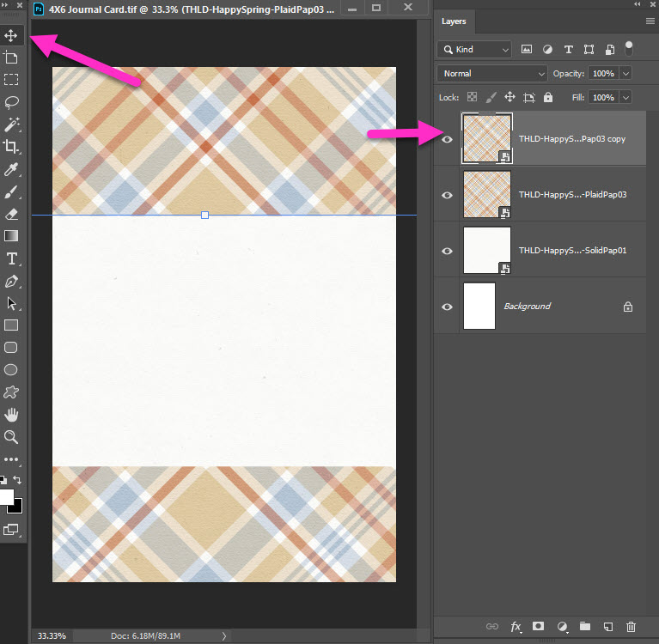This screenshot has width=659, height=644.
Task: Open the Normal blend mode dropdown
Action: (x=492, y=74)
